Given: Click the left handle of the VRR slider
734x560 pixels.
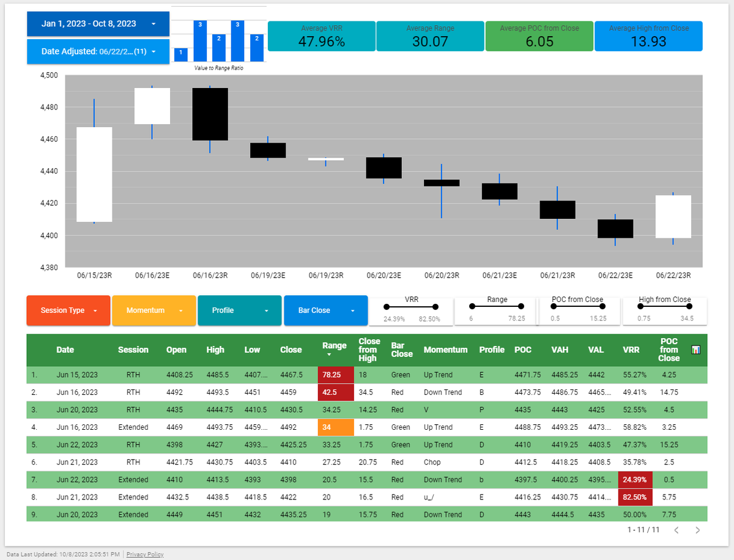Looking at the screenshot, I should pyautogui.click(x=387, y=306).
